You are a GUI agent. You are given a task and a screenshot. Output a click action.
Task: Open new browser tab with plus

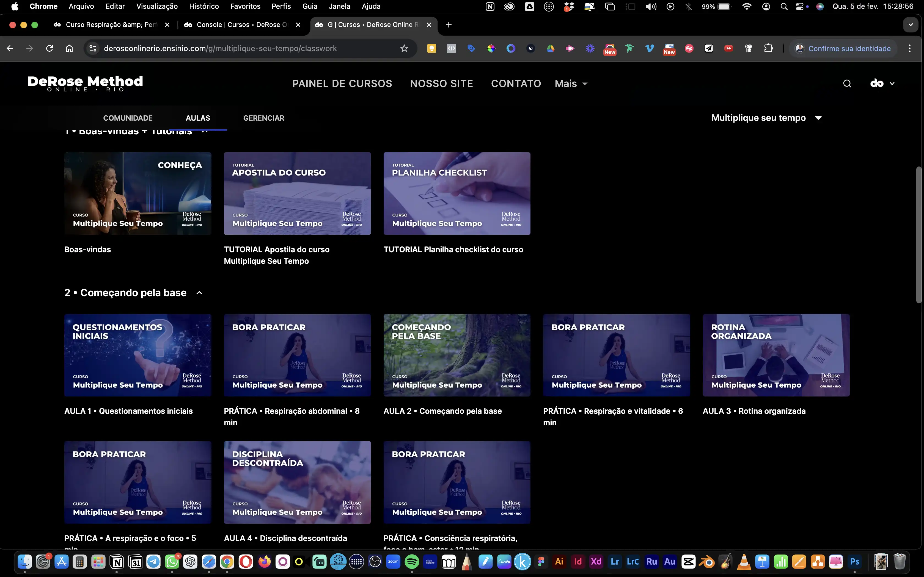pyautogui.click(x=449, y=25)
